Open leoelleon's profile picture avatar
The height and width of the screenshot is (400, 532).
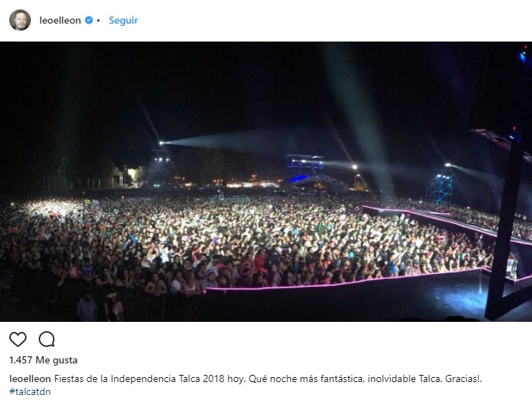point(19,20)
